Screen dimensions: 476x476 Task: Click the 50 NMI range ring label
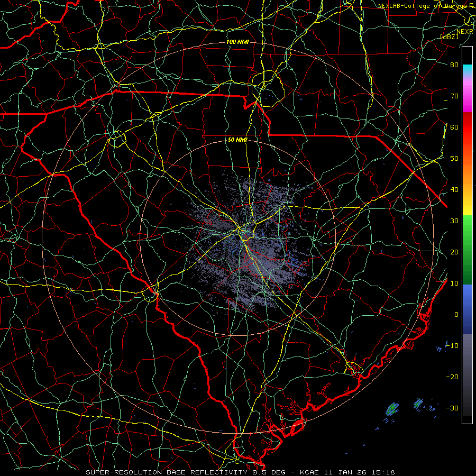tap(237, 140)
